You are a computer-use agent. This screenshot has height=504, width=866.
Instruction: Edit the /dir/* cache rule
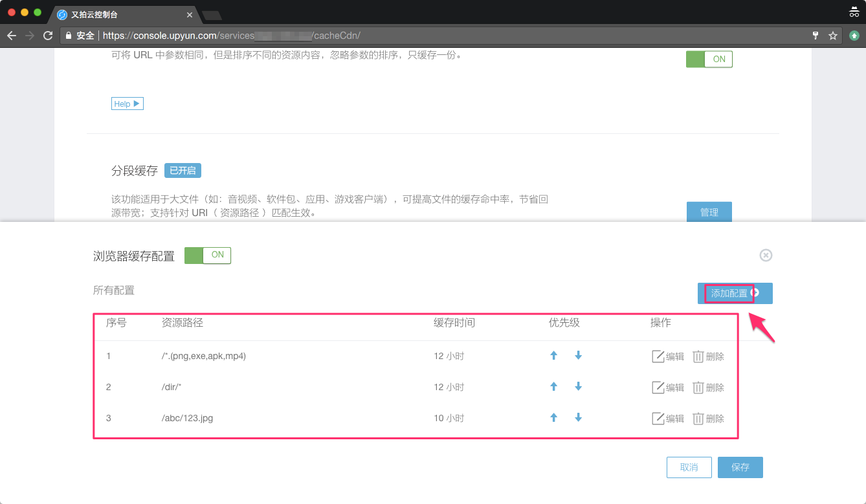coord(667,388)
